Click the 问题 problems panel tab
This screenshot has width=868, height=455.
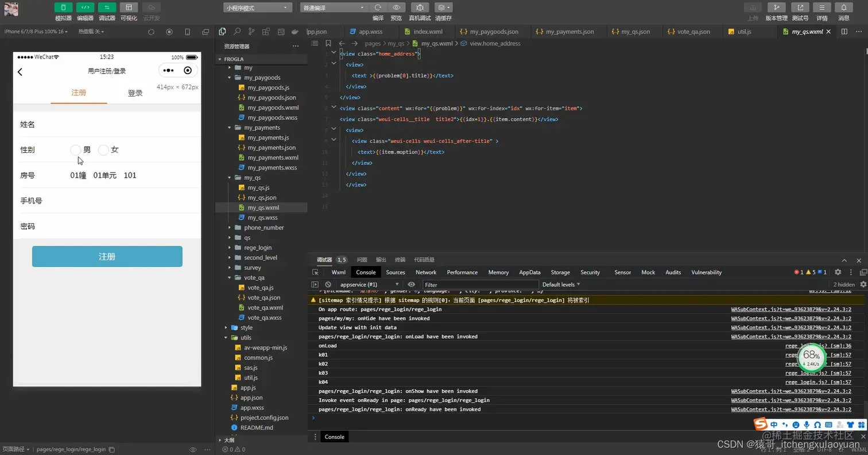[x=362, y=260]
